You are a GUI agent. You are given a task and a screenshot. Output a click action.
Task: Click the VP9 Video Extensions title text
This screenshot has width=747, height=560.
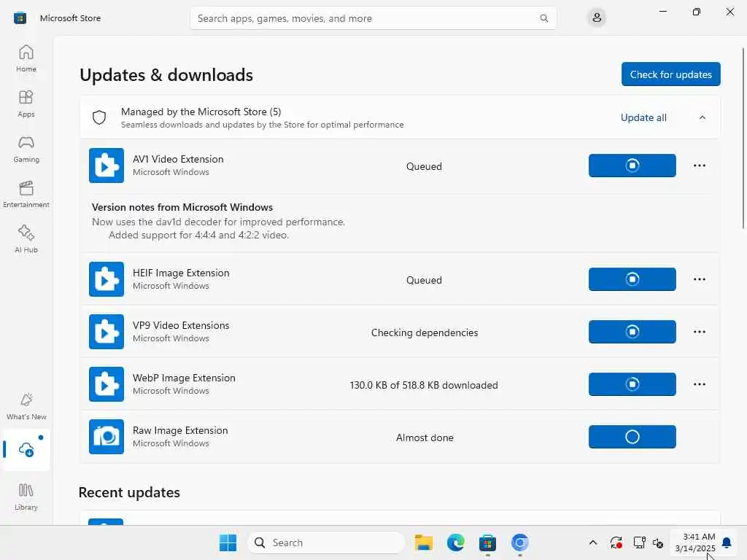(x=181, y=325)
